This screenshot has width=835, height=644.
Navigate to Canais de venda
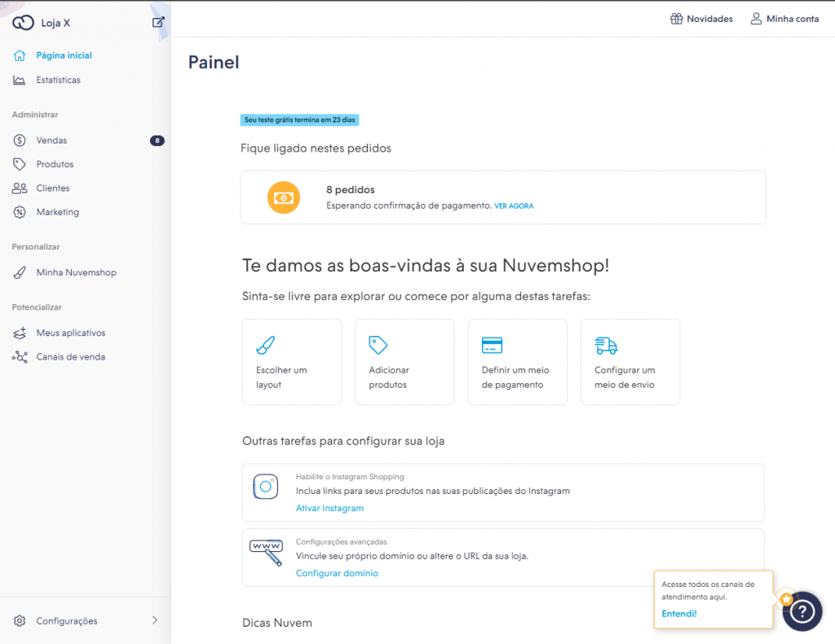pyautogui.click(x=70, y=357)
